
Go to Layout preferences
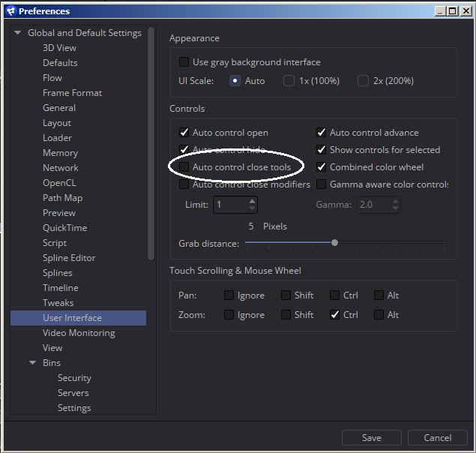pos(57,123)
